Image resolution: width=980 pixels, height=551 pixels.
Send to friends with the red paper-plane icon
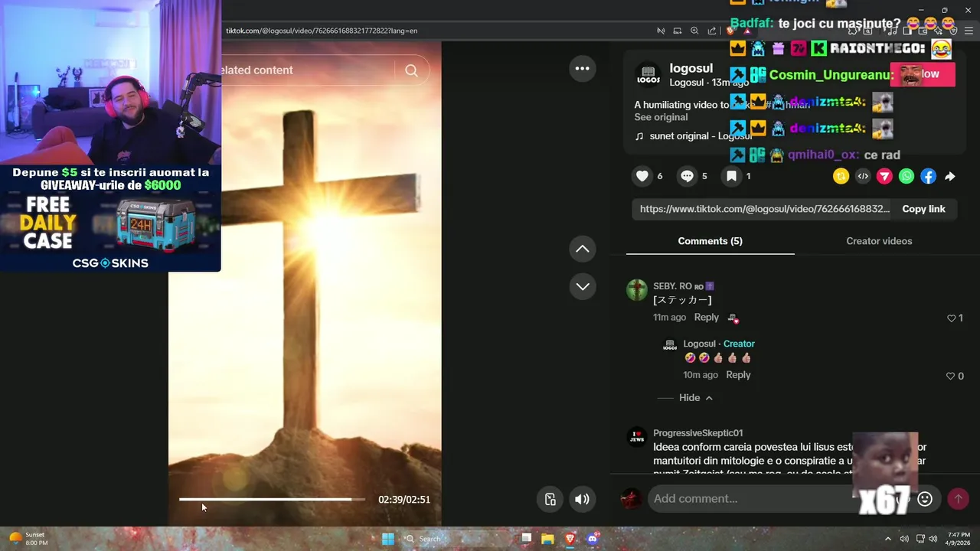(884, 176)
